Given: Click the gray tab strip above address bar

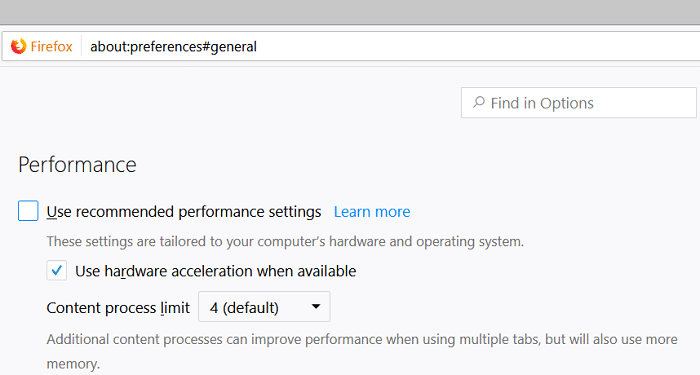Looking at the screenshot, I should click(x=350, y=12).
